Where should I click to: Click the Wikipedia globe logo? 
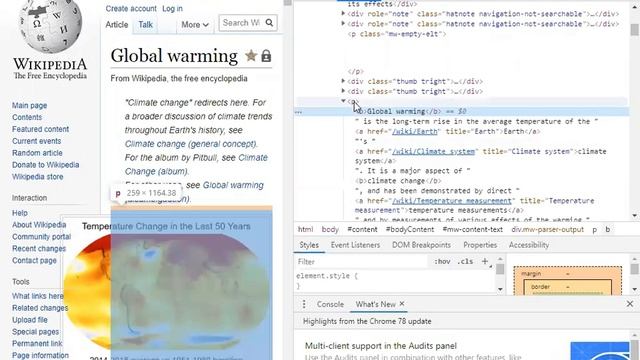50,27
